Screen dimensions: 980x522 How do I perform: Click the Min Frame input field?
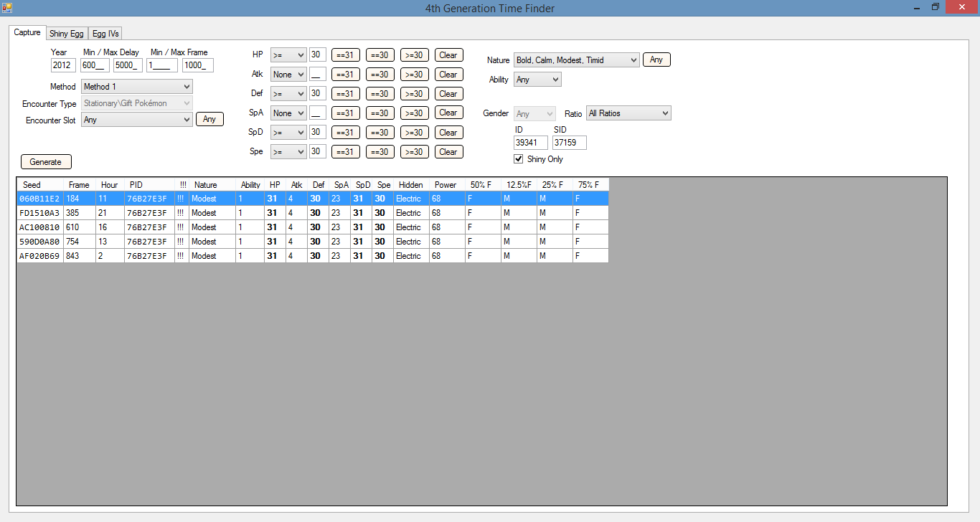point(162,65)
